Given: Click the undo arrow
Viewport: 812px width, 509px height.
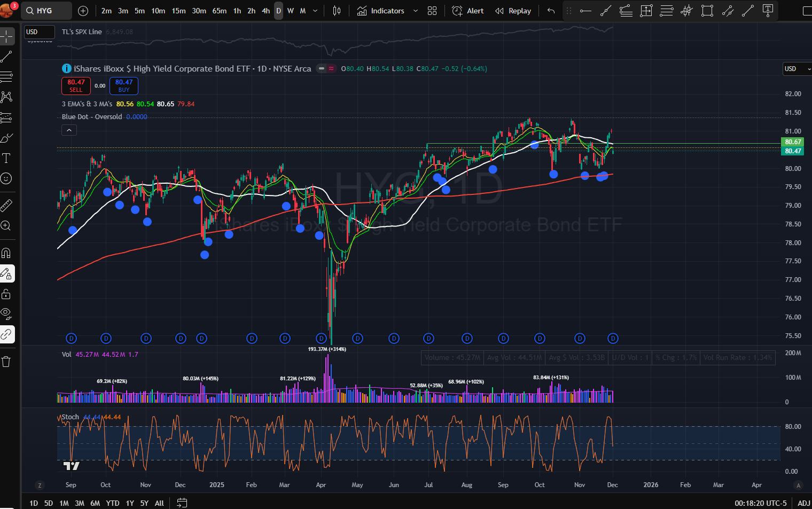Looking at the screenshot, I should [551, 11].
